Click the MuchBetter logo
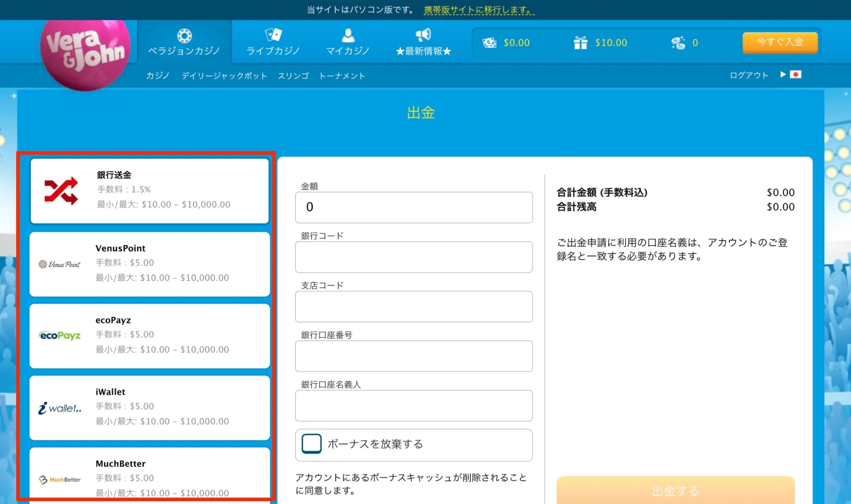 pos(60,480)
